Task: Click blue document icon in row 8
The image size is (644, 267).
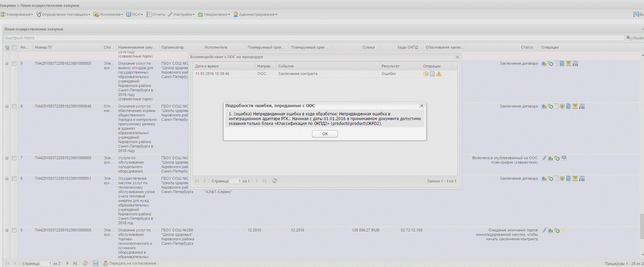Action: click(x=569, y=106)
